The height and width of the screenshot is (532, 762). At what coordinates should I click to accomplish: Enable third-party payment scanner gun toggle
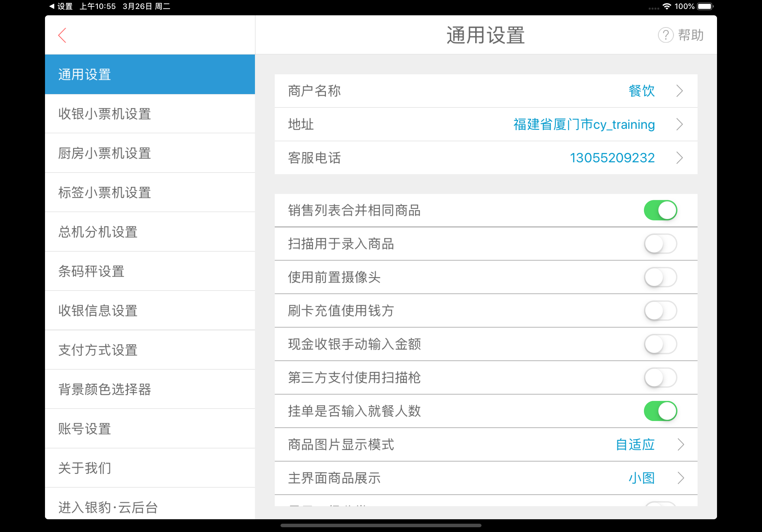660,378
